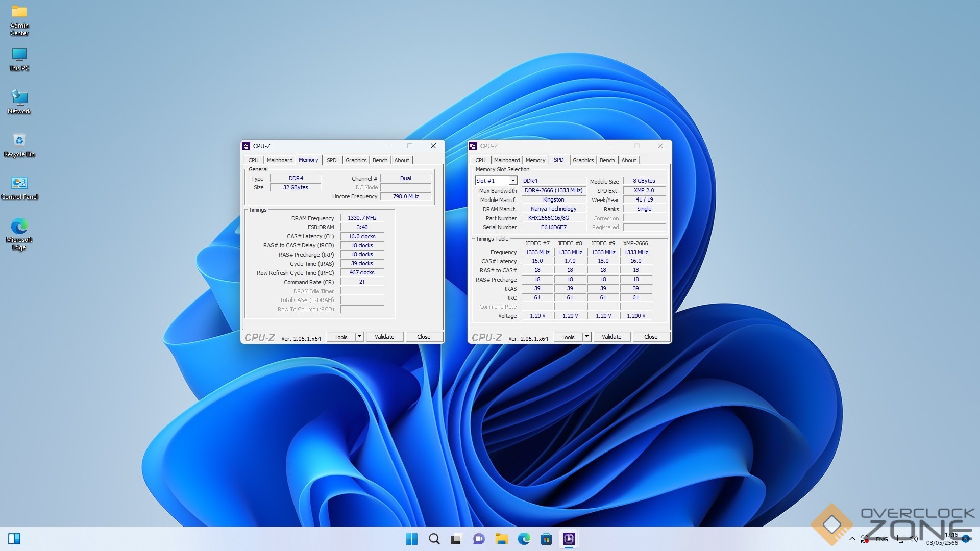Open the taskbar Search icon
This screenshot has height=551, width=980.
coord(434,539)
